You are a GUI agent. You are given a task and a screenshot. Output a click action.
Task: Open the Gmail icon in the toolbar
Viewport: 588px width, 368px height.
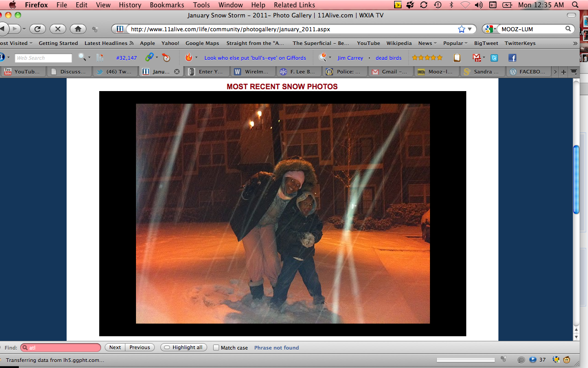point(477,58)
